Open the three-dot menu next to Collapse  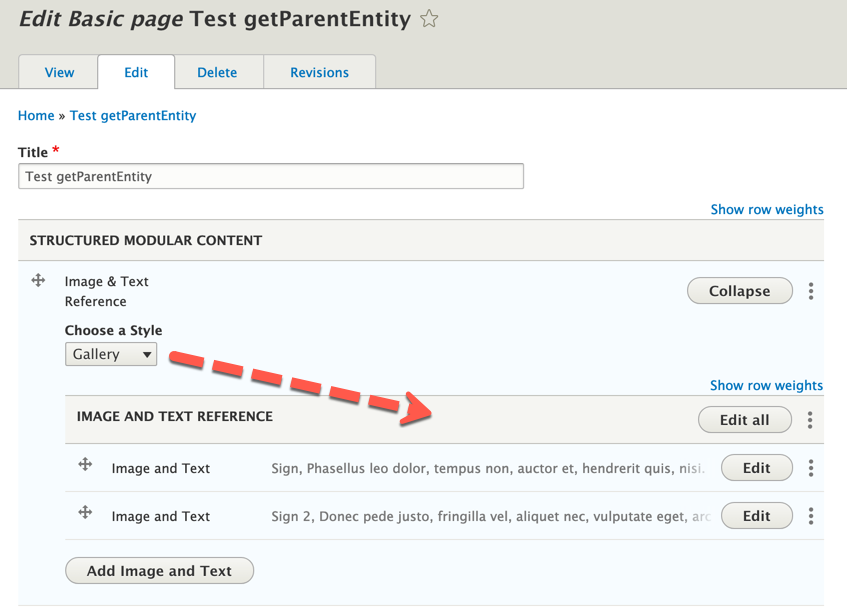pyautogui.click(x=811, y=291)
